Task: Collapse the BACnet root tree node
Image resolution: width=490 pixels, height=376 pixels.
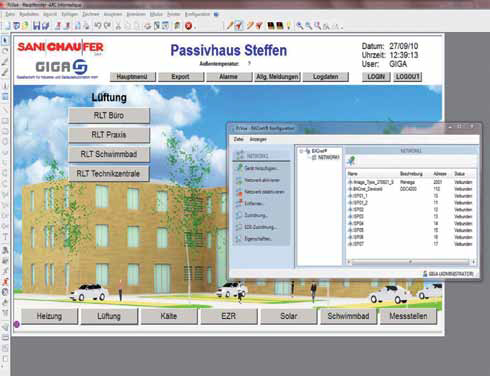Action: click(301, 151)
